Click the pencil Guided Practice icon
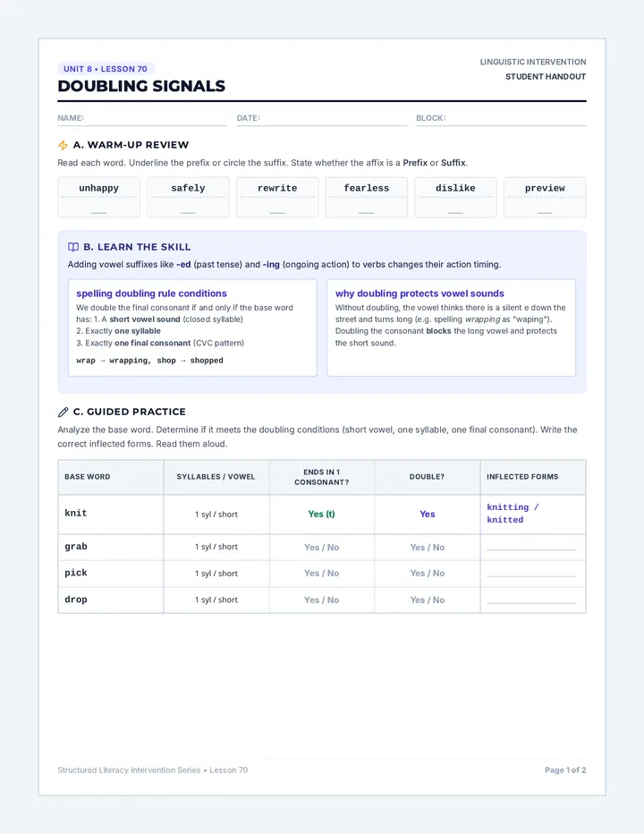 coord(63,412)
